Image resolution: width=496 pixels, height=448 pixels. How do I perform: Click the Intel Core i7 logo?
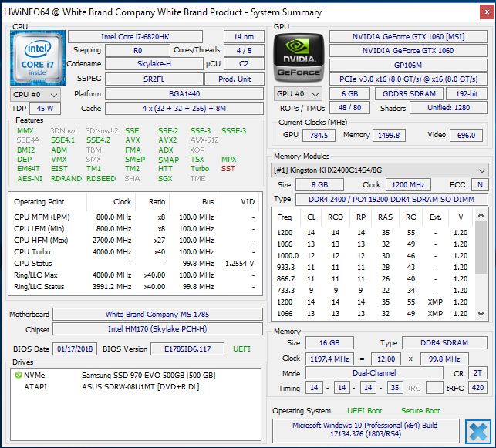click(x=38, y=58)
